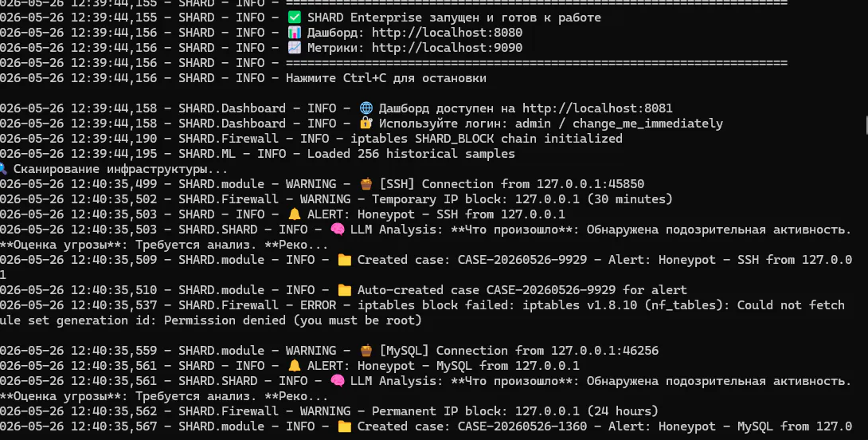Click the bar chart icon before Дашборд

[x=294, y=33]
